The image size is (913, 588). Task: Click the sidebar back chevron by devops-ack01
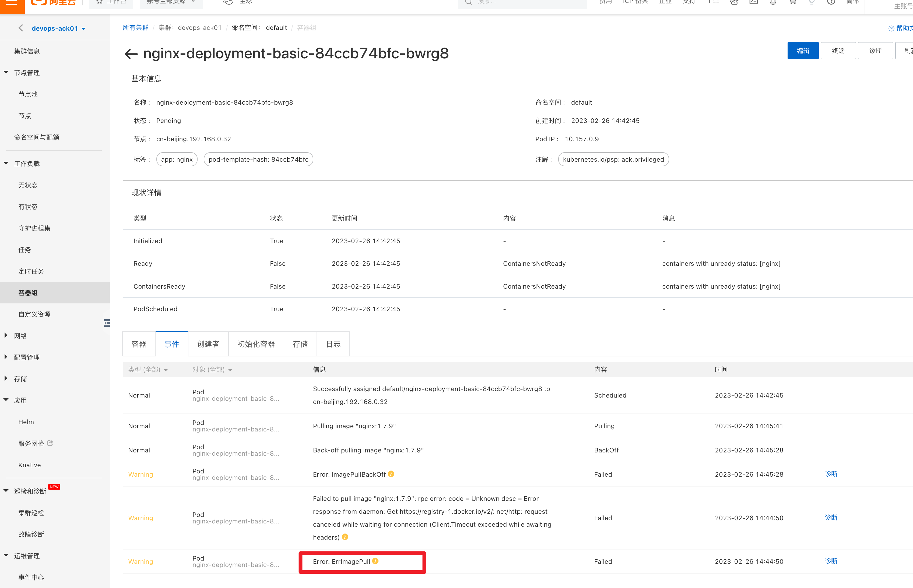coord(21,28)
